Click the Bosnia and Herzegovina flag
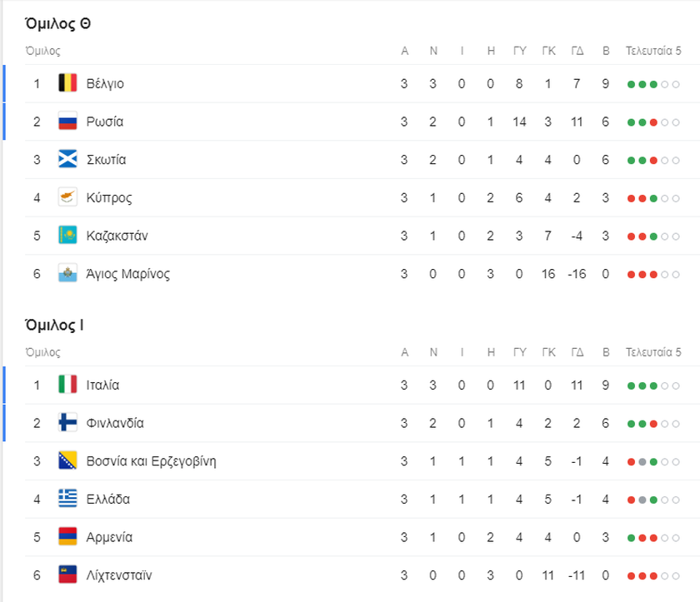 click(x=67, y=460)
